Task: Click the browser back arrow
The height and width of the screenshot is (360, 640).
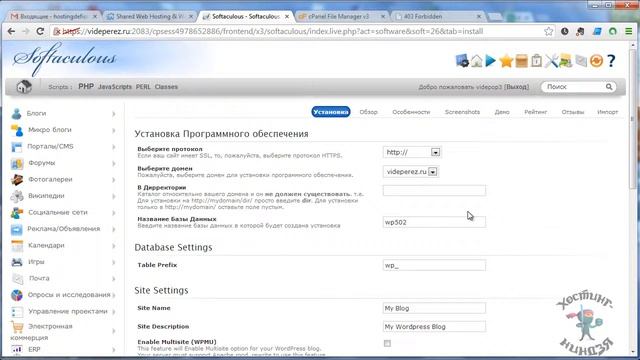Action: tap(11, 31)
